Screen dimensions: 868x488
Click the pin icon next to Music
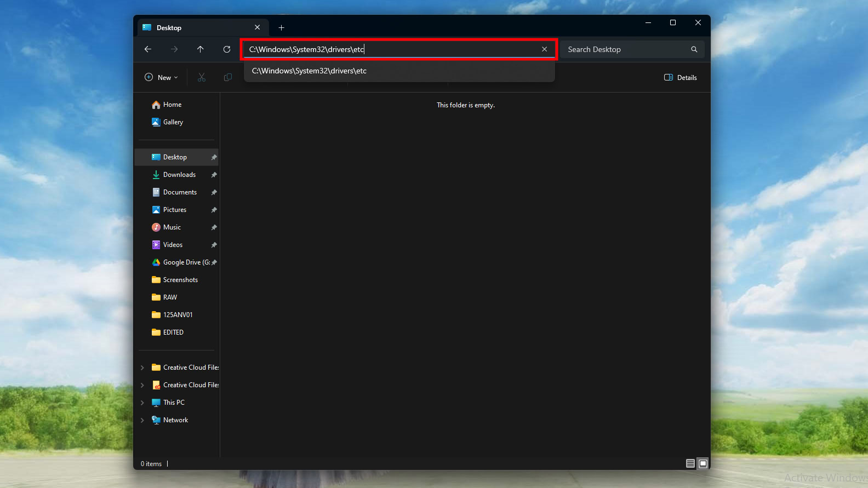coord(214,227)
